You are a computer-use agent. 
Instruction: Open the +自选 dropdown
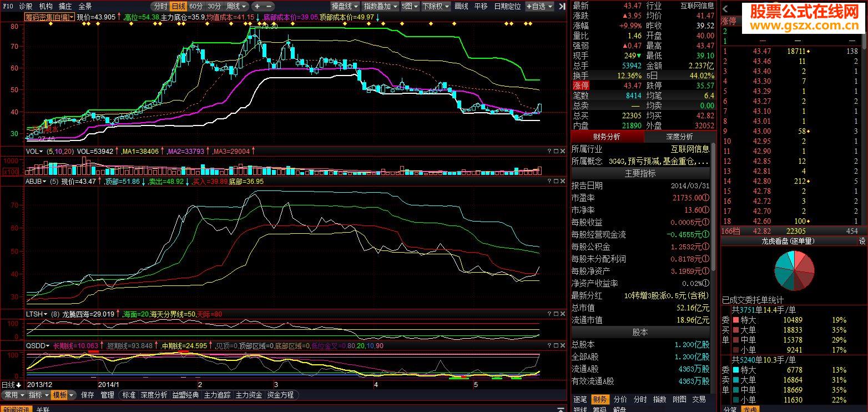pos(539,6)
